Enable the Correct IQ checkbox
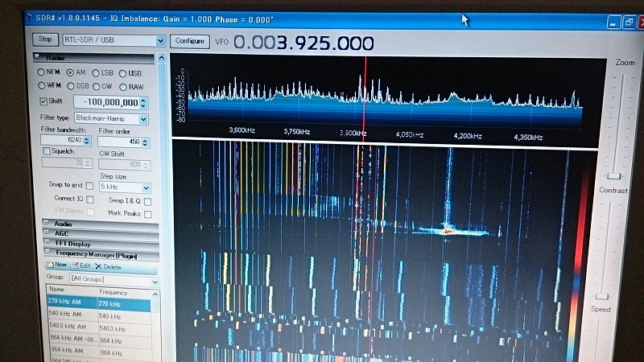The height and width of the screenshot is (362, 644). (90, 199)
